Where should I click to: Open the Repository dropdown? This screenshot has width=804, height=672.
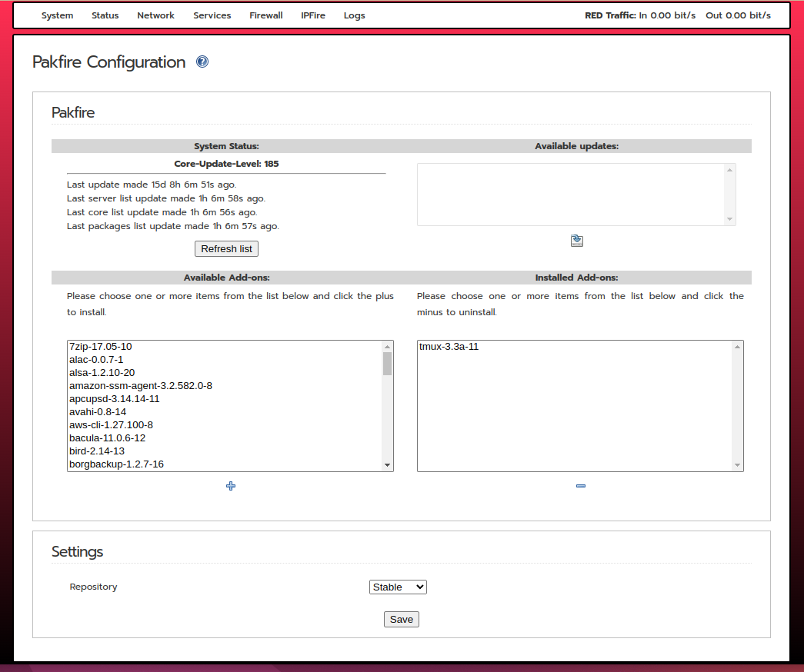tap(398, 587)
